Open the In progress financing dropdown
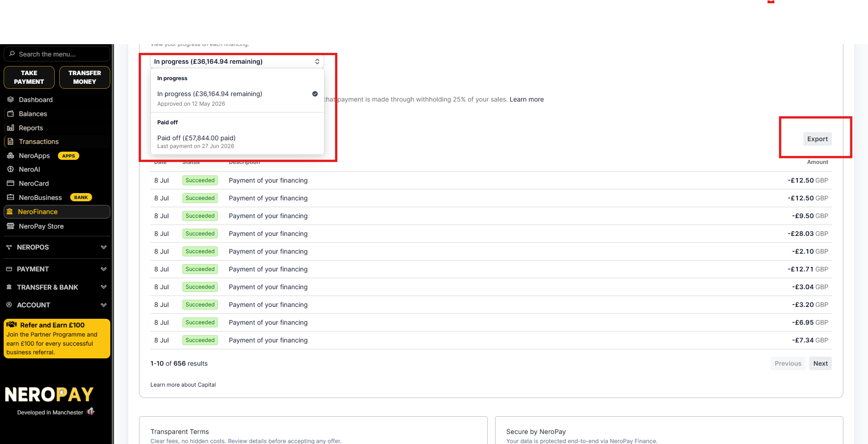Image resolution: width=868 pixels, height=444 pixels. [x=237, y=61]
